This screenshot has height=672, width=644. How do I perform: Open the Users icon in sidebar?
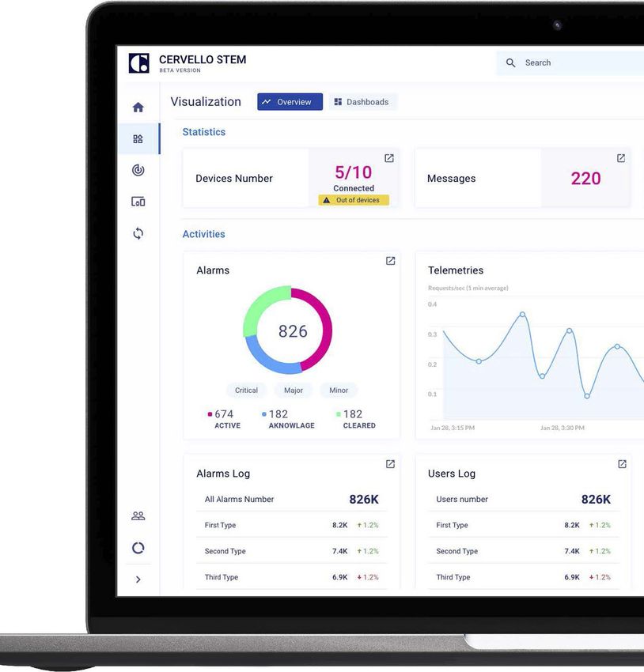click(138, 515)
